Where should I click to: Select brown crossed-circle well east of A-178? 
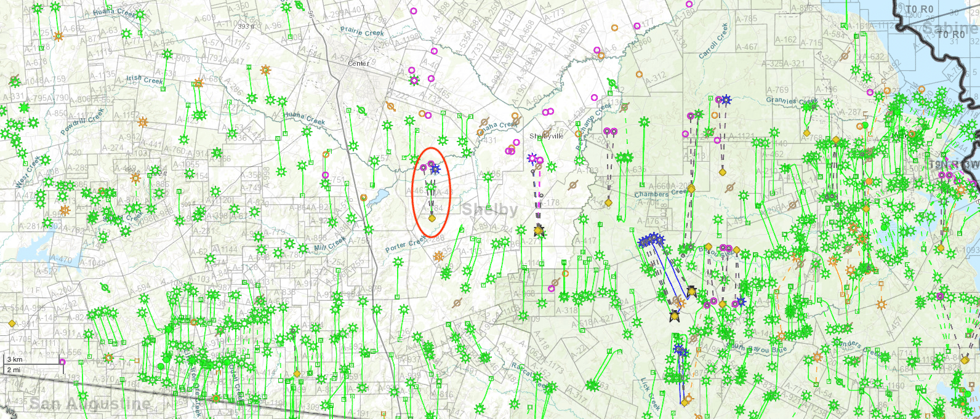click(572, 185)
